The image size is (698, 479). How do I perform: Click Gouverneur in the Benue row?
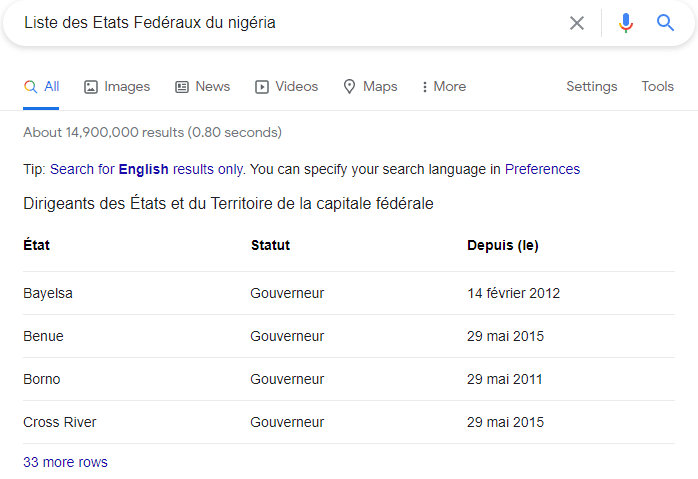[x=287, y=336]
